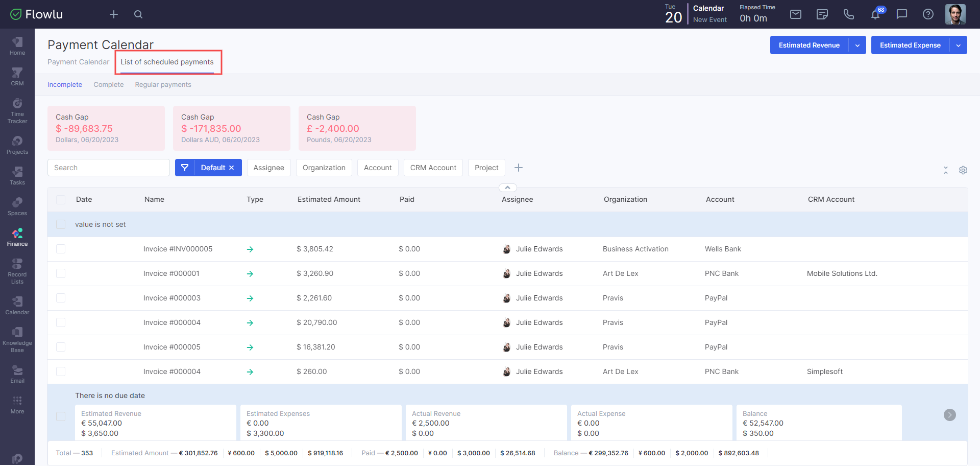Viewport: 980px width, 466px height.
Task: Open the phone call icon
Action: [x=848, y=14]
